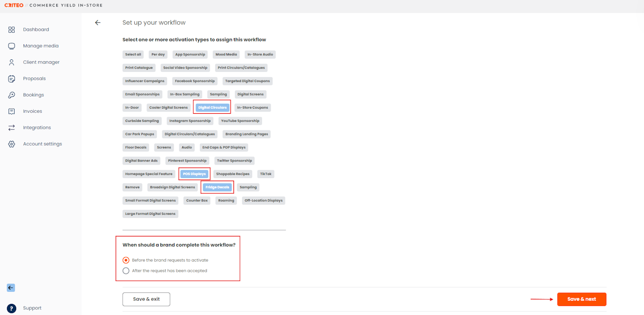Open Account settings gear icon
Viewport: 644px width, 315px height.
[x=12, y=144]
